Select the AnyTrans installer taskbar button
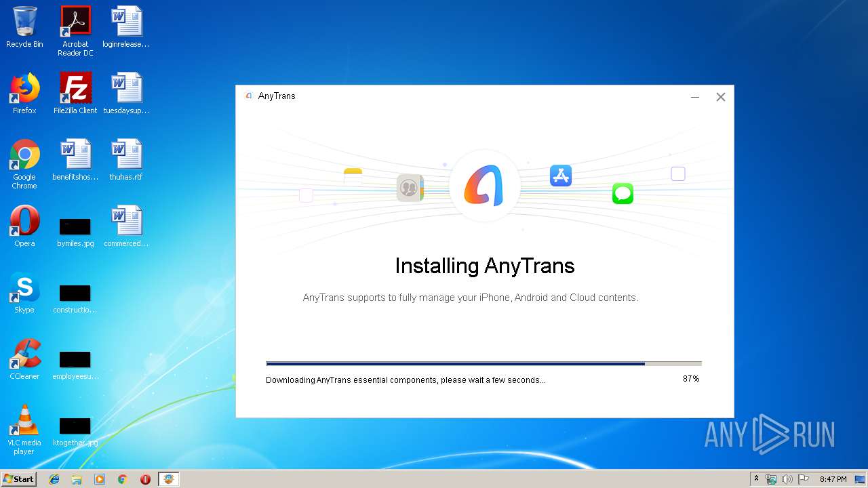This screenshot has height=488, width=868. pyautogui.click(x=168, y=479)
